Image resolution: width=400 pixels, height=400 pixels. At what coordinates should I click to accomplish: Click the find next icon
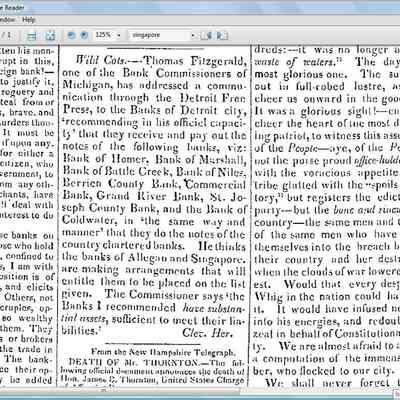point(222,35)
